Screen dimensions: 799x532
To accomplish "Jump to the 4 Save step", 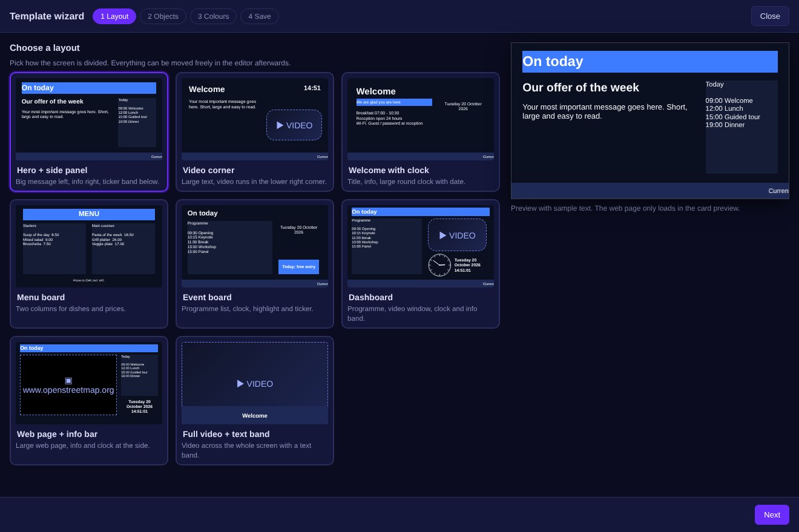I will point(260,16).
